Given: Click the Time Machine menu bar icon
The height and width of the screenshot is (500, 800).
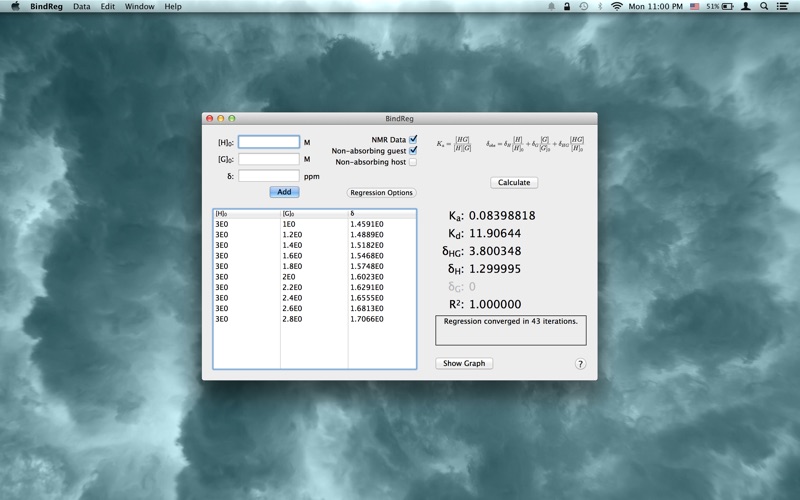Looking at the screenshot, I should tap(583, 6).
